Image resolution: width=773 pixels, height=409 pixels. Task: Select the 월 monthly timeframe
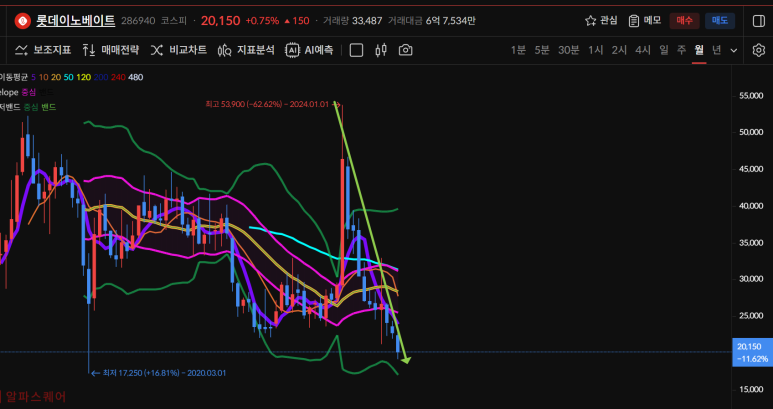(x=699, y=50)
